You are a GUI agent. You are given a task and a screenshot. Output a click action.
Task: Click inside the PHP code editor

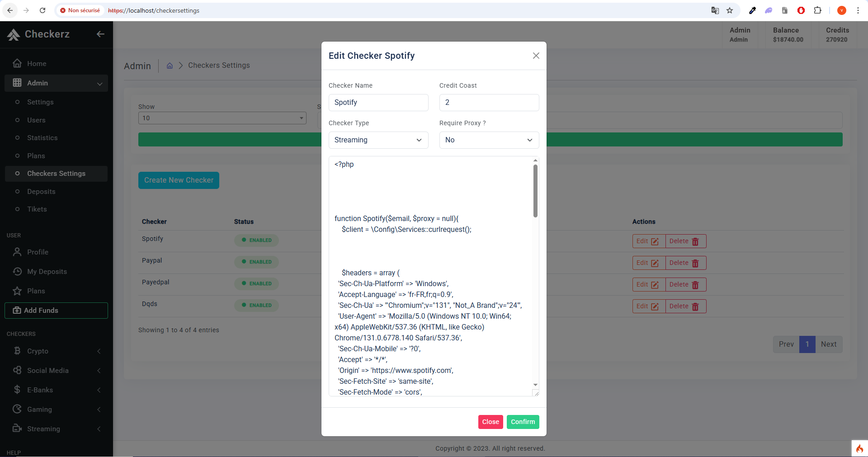[430, 276]
